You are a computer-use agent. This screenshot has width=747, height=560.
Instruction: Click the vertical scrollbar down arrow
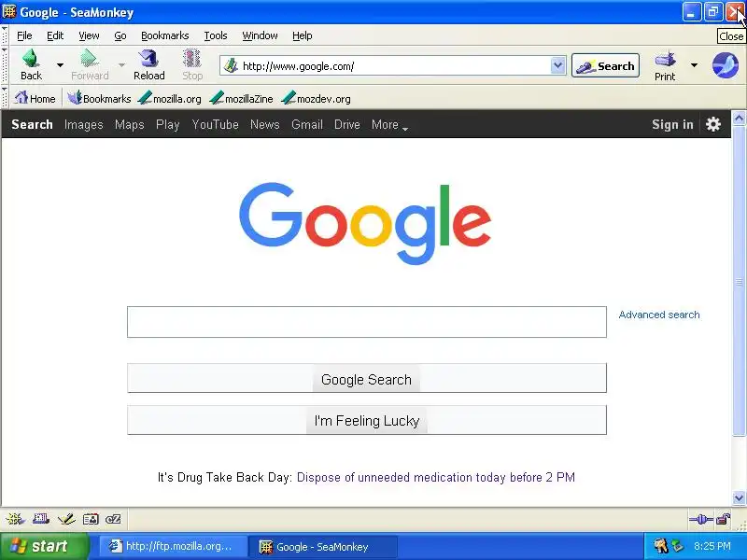[x=739, y=498]
